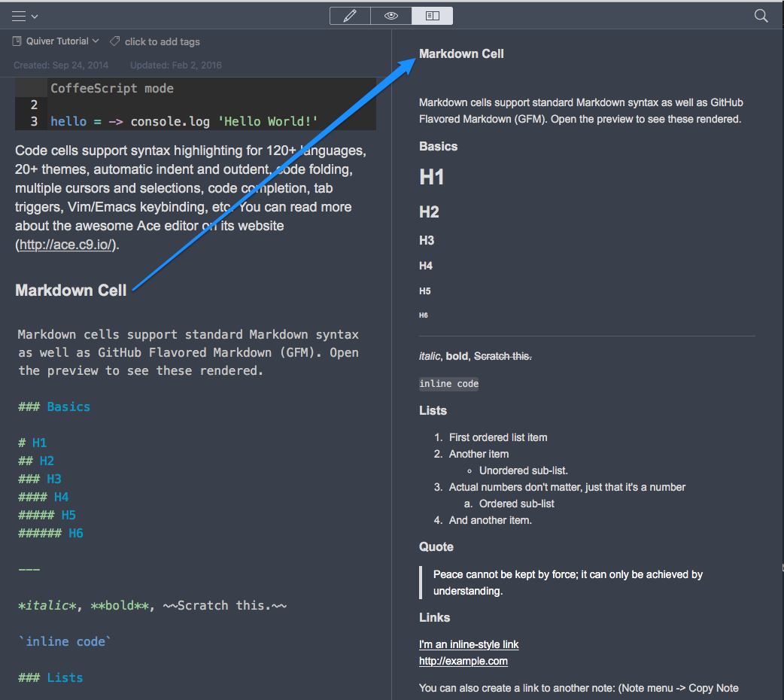Click the "## H2" source line
The height and width of the screenshot is (700, 784).
[36, 461]
